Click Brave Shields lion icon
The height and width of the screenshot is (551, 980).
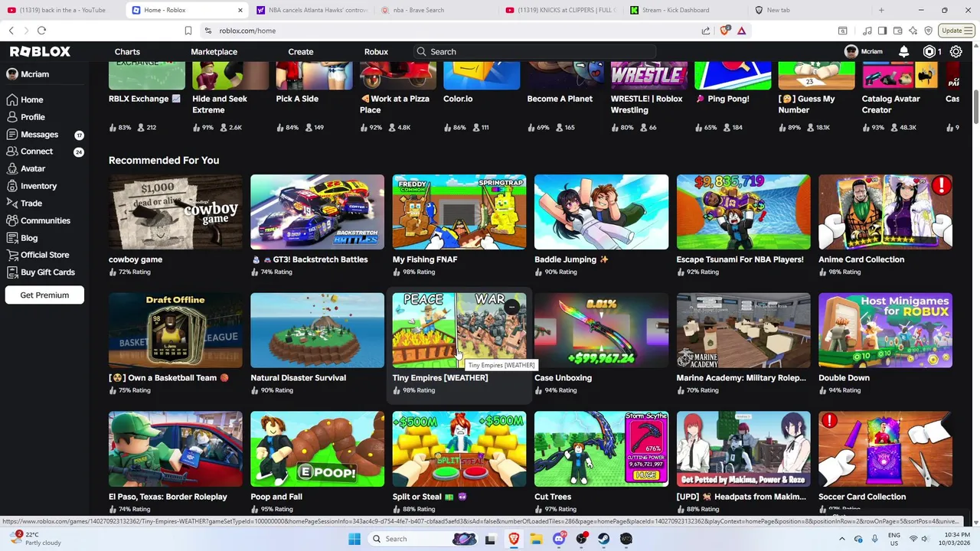[725, 31]
